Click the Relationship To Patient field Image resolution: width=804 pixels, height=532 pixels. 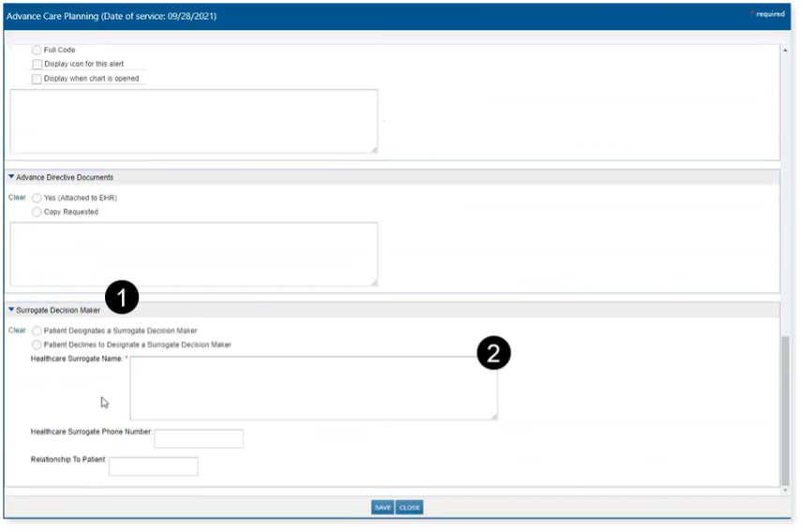coord(154,466)
